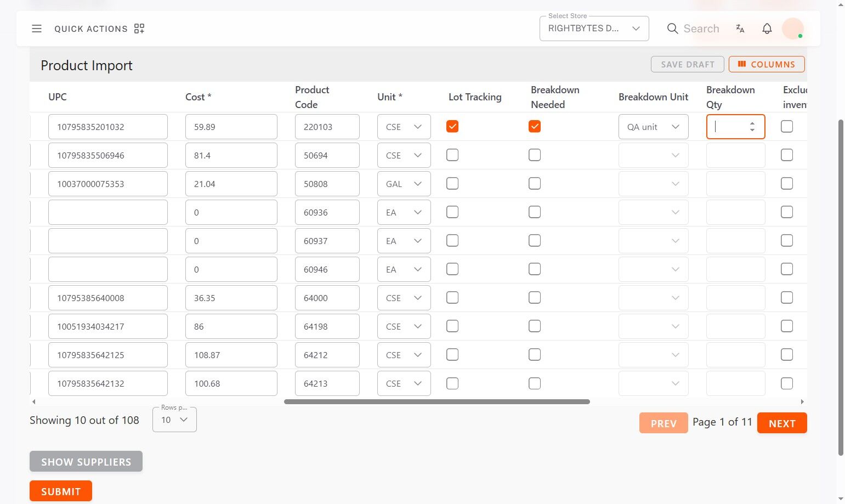Open Unit dropdown for product 50808

coord(404,184)
